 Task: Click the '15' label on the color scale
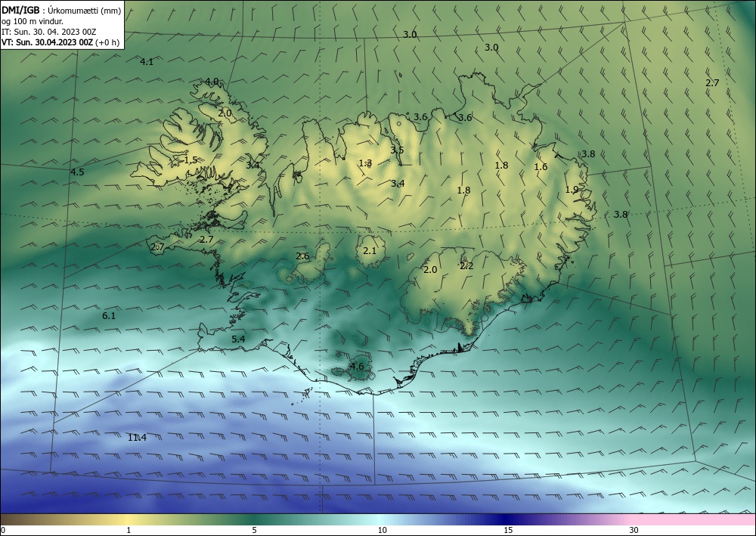point(508,530)
